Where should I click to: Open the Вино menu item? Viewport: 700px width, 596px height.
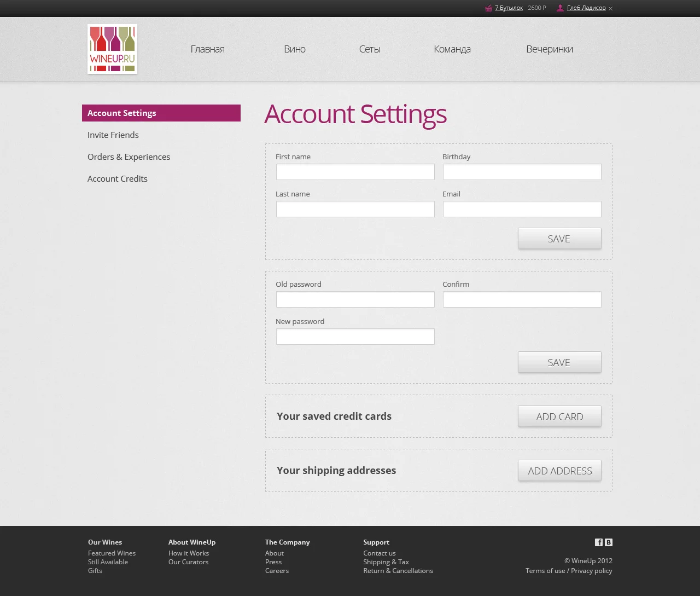coord(294,49)
